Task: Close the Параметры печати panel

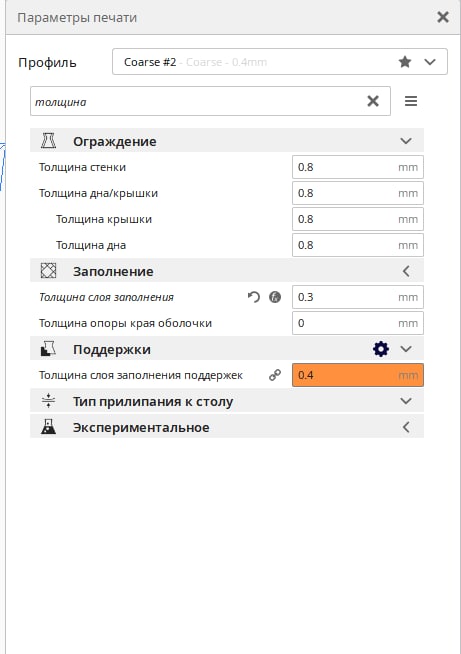Action: (443, 17)
